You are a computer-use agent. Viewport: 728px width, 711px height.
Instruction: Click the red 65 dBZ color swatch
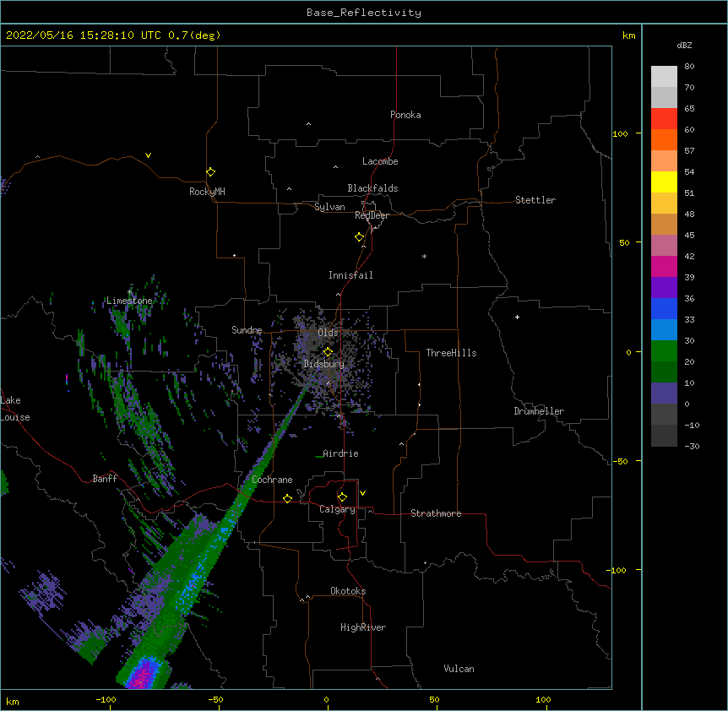pos(664,118)
